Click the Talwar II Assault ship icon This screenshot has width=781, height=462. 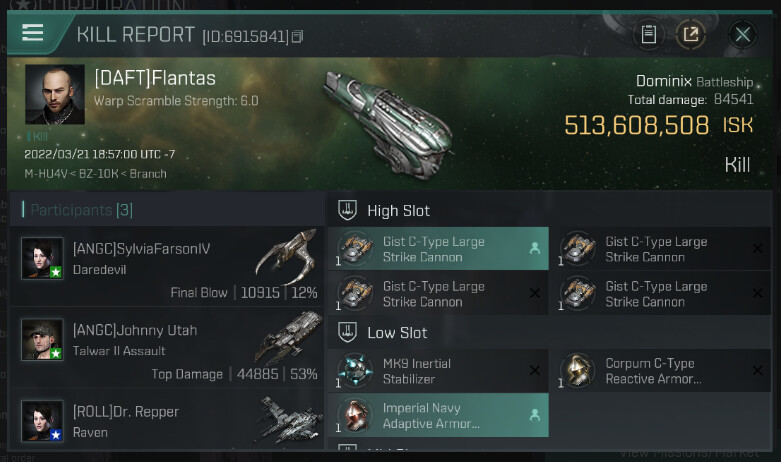(285, 337)
